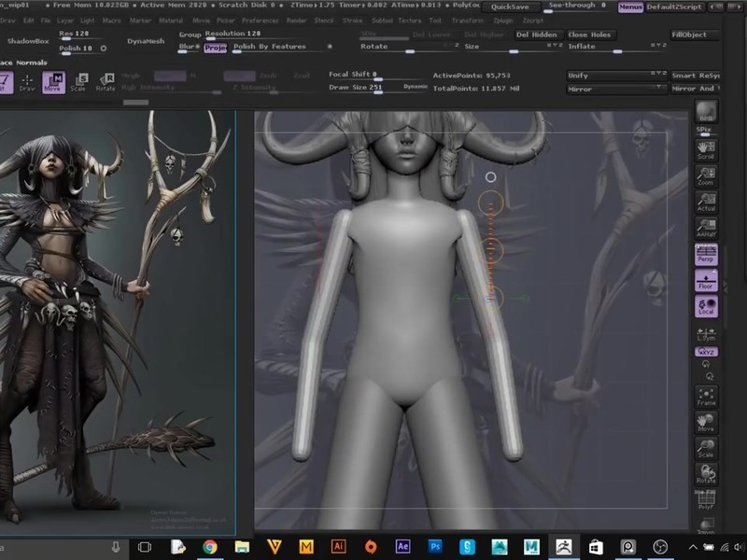This screenshot has width=747, height=560.
Task: Toggle L.Sym local symmetry
Action: point(706,334)
